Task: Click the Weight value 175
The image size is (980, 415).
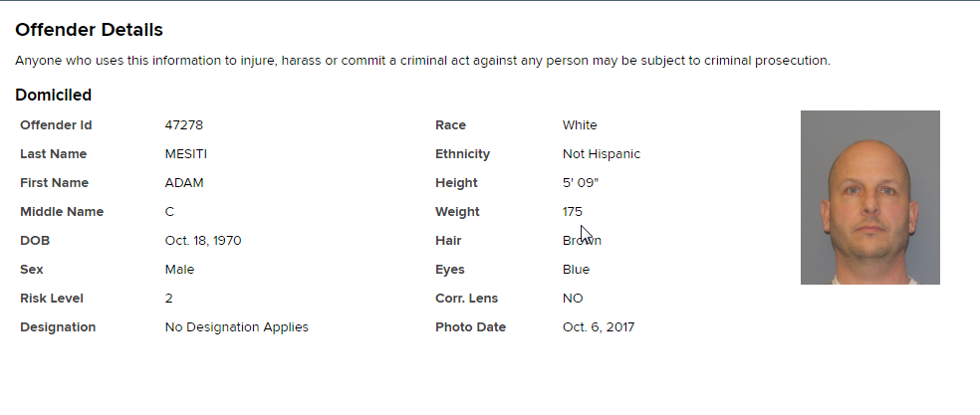Action: coord(572,211)
